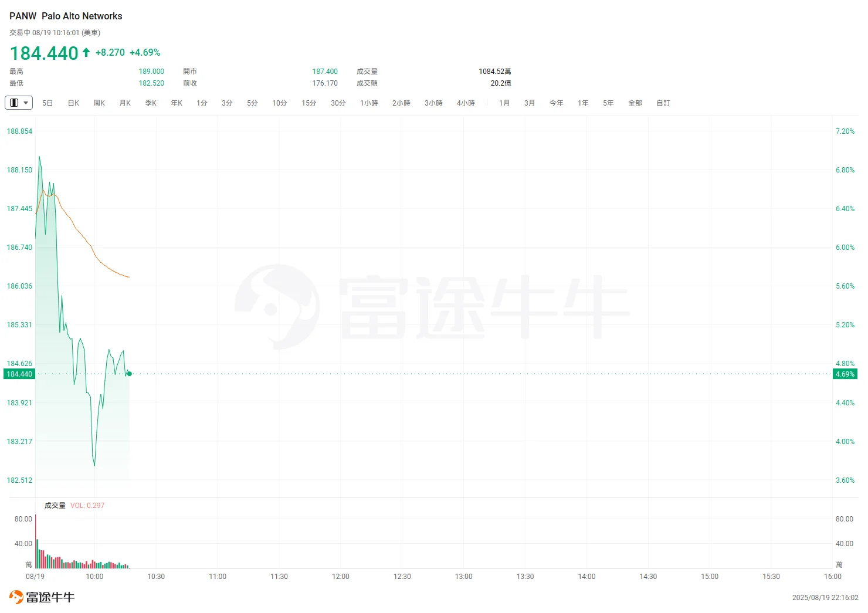Click the green up-arrow beside 184.440
The height and width of the screenshot is (613, 868).
pos(86,52)
